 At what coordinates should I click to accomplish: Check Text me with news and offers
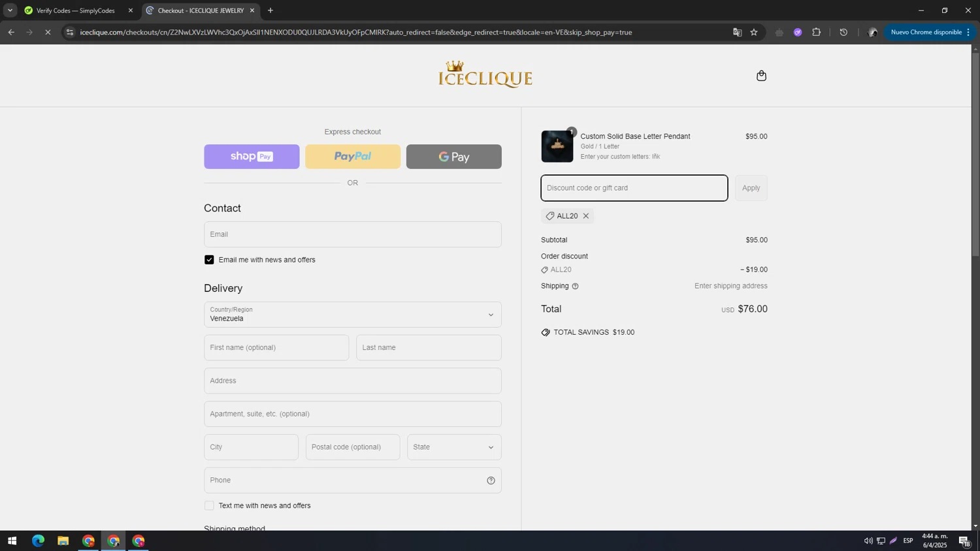click(x=209, y=506)
